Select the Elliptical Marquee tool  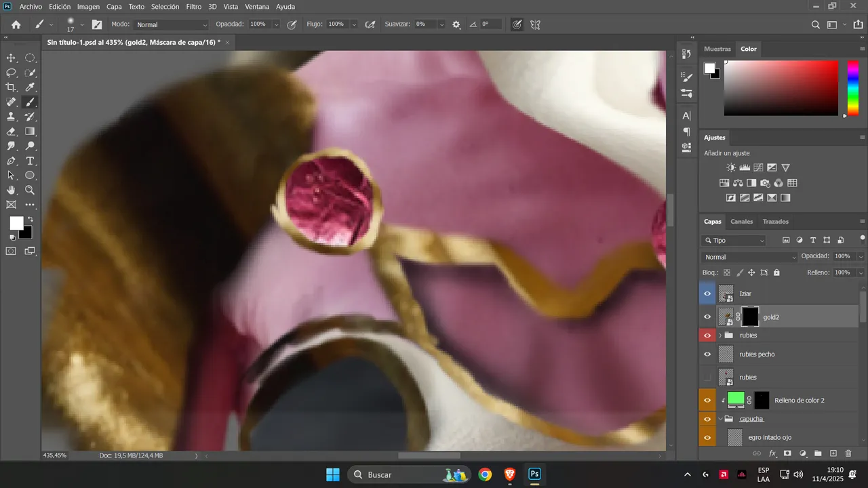tap(31, 58)
